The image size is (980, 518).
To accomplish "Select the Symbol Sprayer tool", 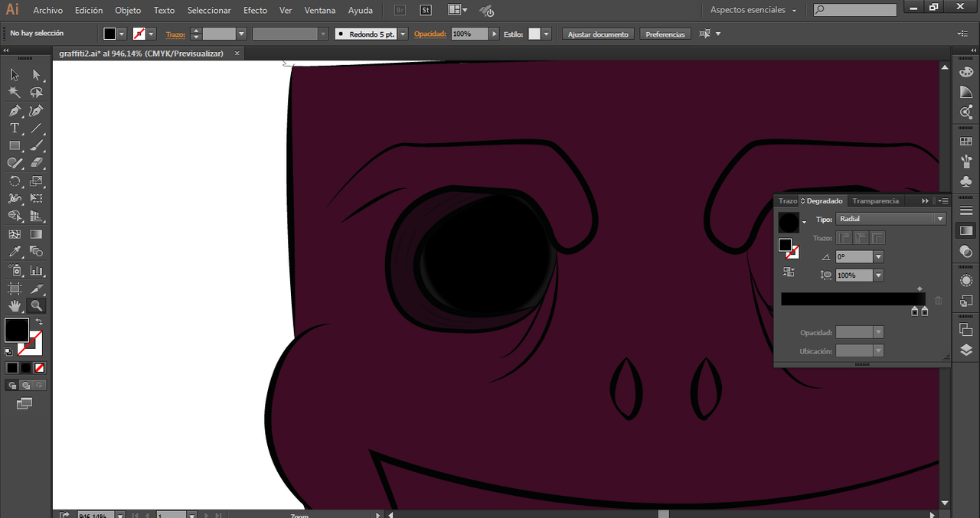I will tap(15, 270).
